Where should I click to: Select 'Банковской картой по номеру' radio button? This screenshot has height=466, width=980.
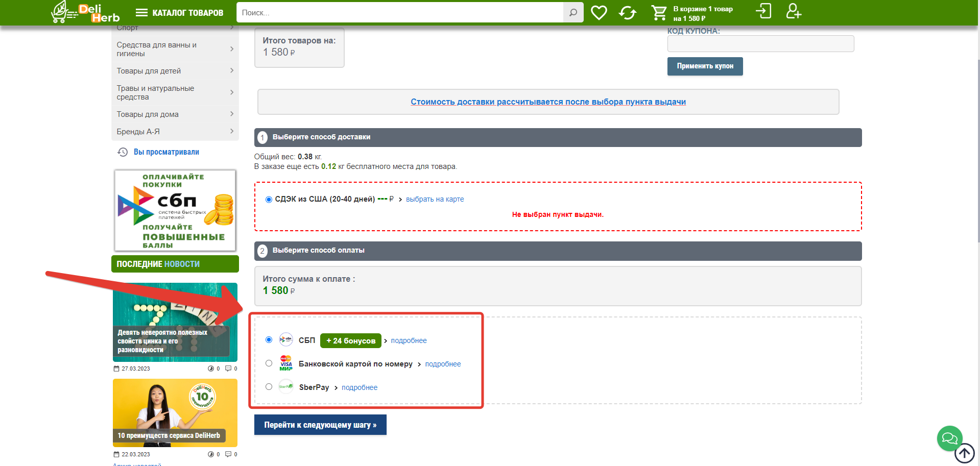[269, 363]
